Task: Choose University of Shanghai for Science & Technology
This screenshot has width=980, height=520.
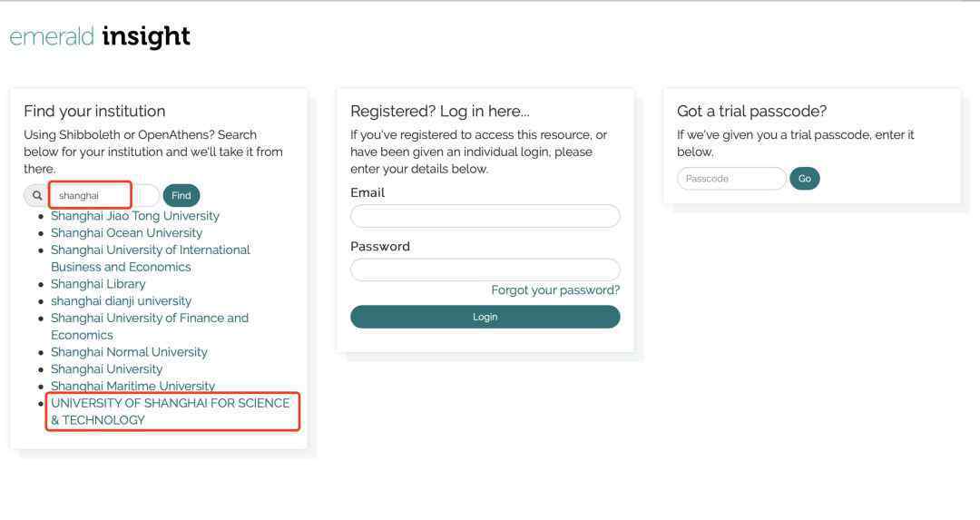Action: (170, 411)
